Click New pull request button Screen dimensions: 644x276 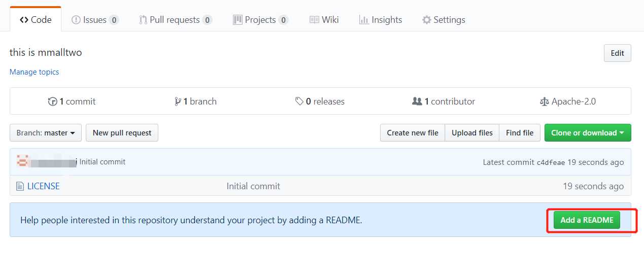coord(122,133)
